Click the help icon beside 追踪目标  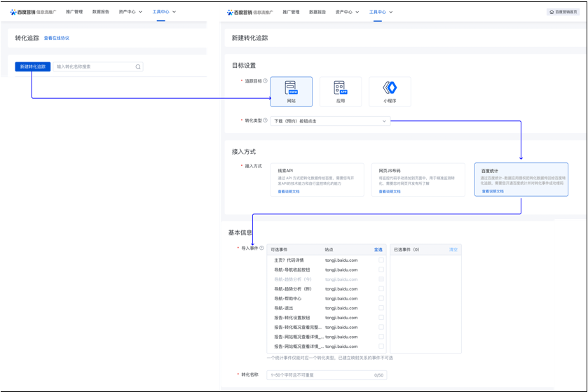[x=265, y=81]
